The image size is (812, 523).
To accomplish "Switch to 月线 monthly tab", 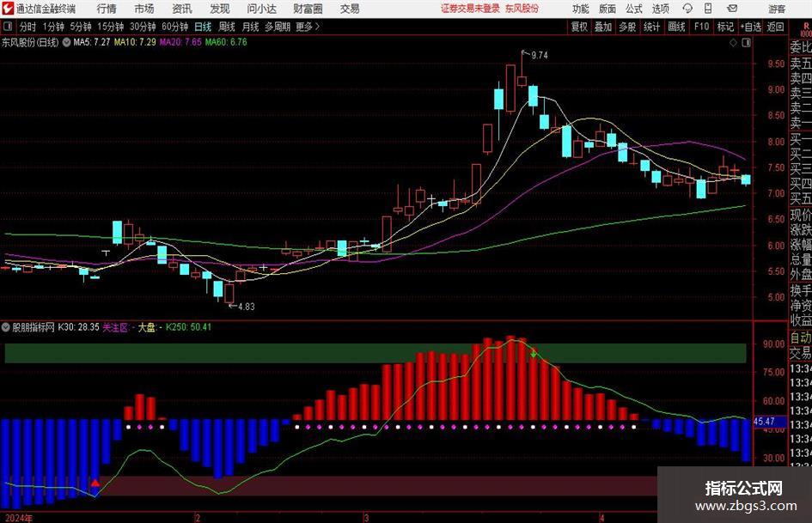I will pyautogui.click(x=251, y=27).
